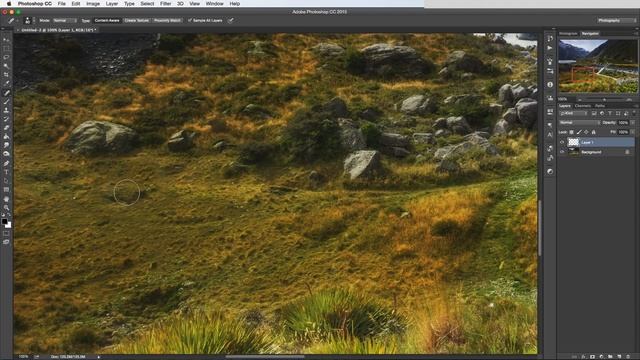Open the brush preset picker
This screenshot has width=640, height=360.
coord(28,20)
